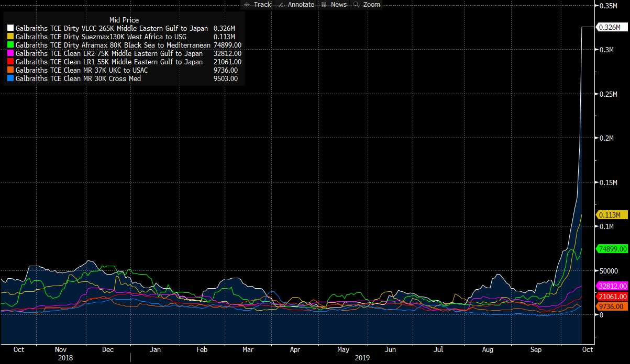Screen dimensions: 630x364
Task: Click the Mar label on the time axis
Action: pyautogui.click(x=247, y=349)
